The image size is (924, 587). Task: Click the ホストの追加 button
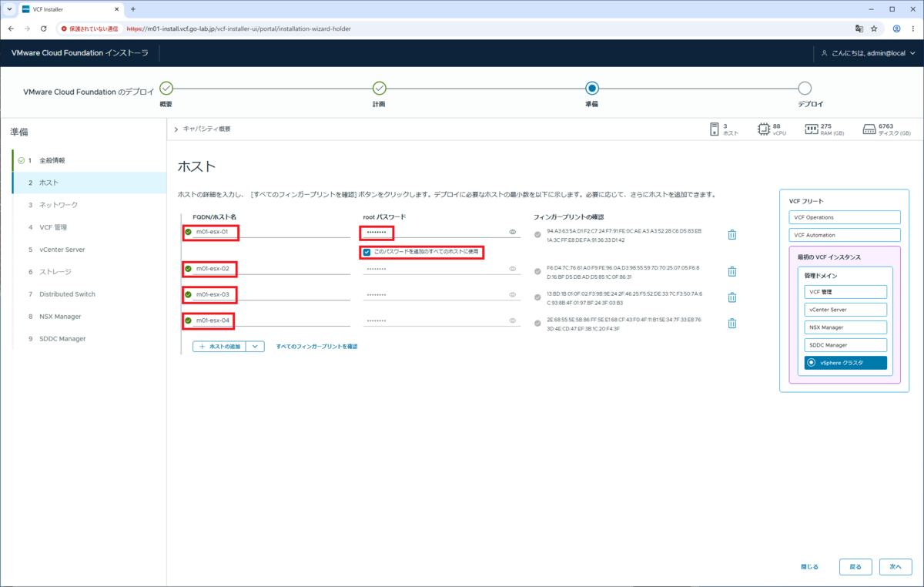[219, 347]
